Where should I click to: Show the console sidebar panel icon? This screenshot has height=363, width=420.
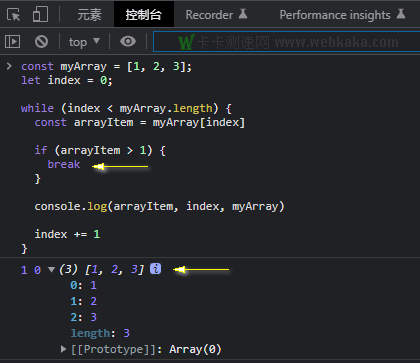pyautogui.click(x=12, y=42)
